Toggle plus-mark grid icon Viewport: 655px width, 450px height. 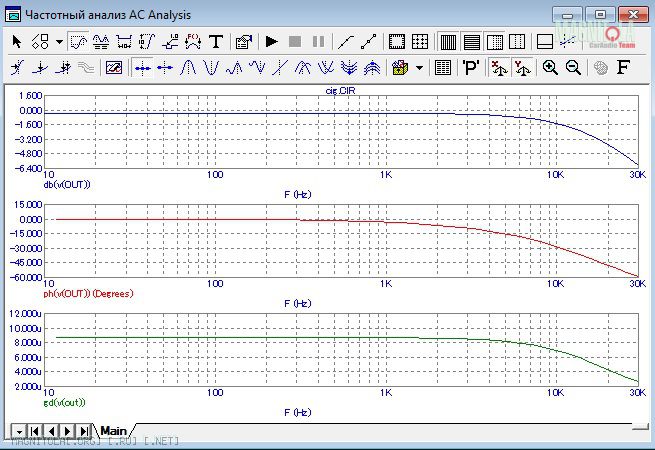point(420,42)
